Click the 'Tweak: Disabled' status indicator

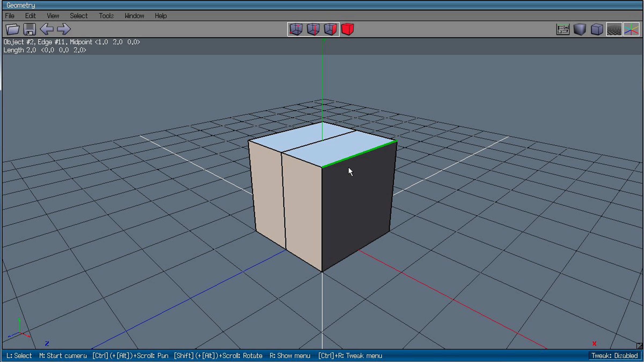point(614,356)
